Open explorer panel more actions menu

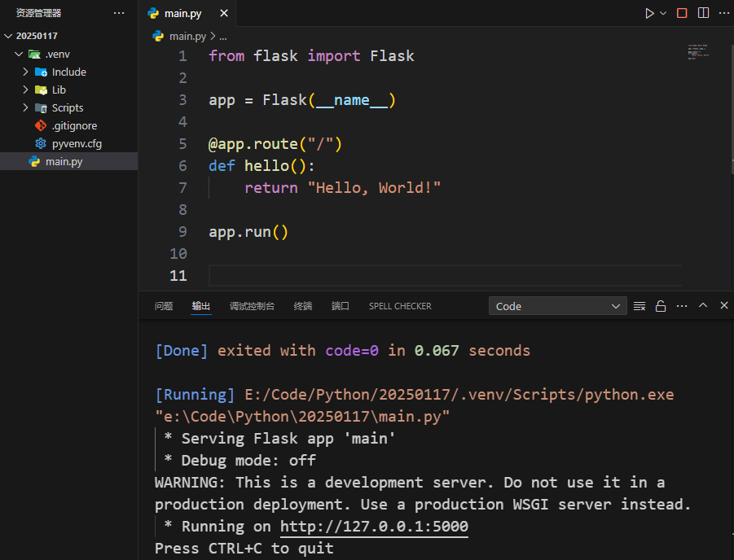pyautogui.click(x=119, y=13)
